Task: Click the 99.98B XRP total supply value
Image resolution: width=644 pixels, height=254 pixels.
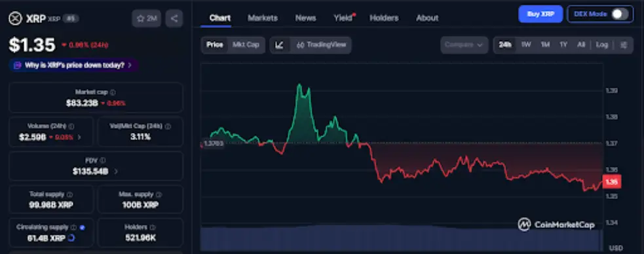Action: pos(51,204)
